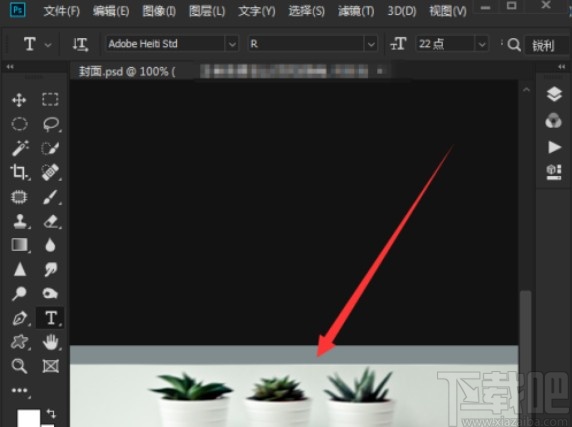Viewport: 572px width, 427px height.
Task: Open the 文字(Y) menu
Action: pos(257,11)
